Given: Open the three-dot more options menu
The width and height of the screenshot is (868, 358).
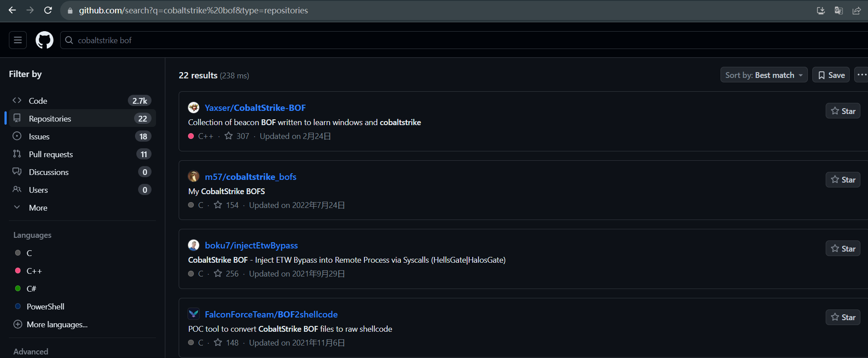Looking at the screenshot, I should coord(862,75).
